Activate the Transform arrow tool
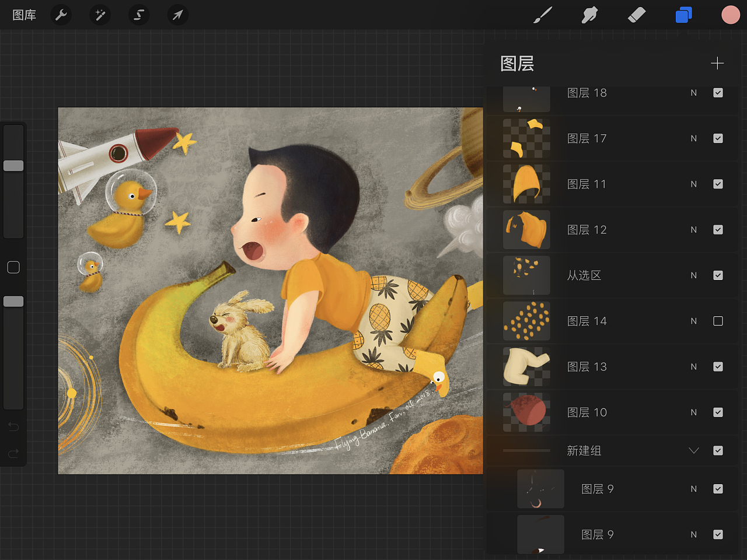The height and width of the screenshot is (560, 747). coord(177,15)
